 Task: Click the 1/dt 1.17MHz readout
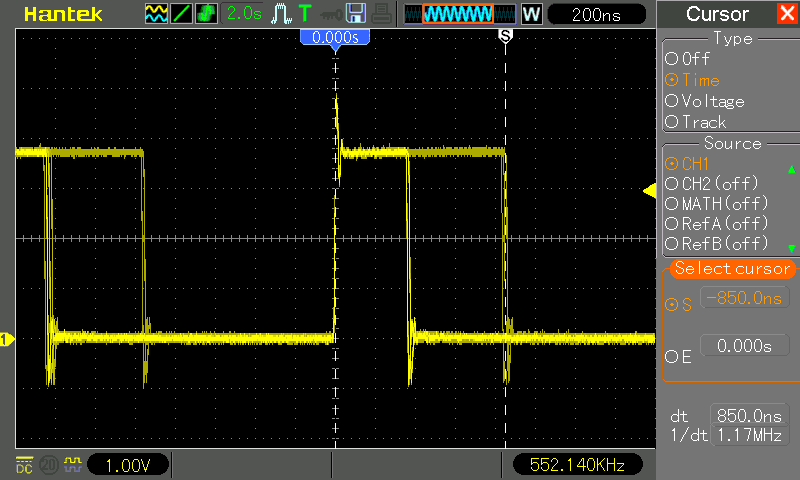click(x=748, y=435)
